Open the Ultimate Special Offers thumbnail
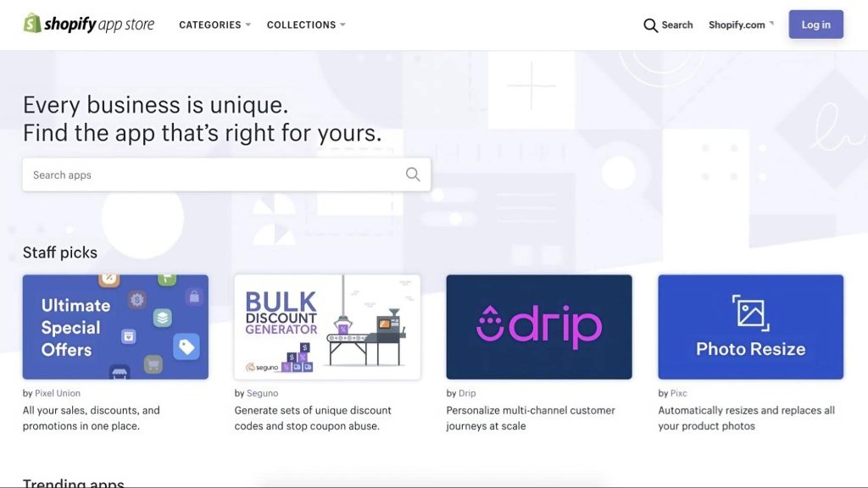Image resolution: width=868 pixels, height=488 pixels. pos(115,326)
